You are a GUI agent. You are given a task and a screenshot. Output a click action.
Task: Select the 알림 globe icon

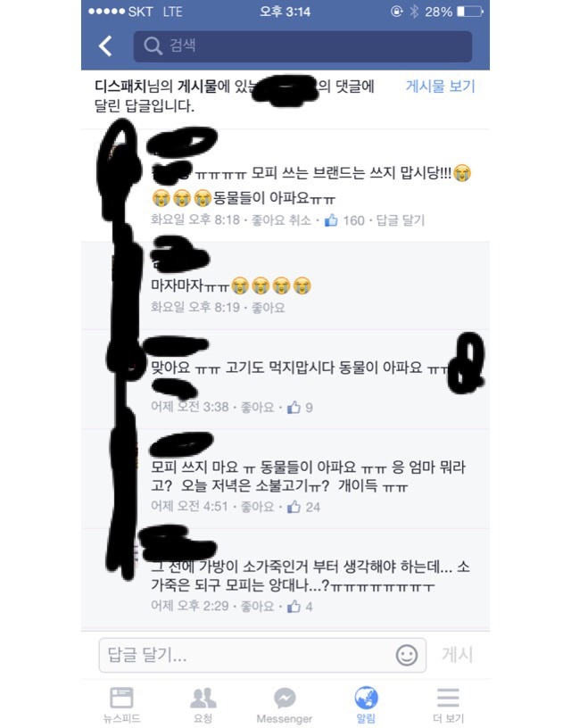(x=367, y=698)
